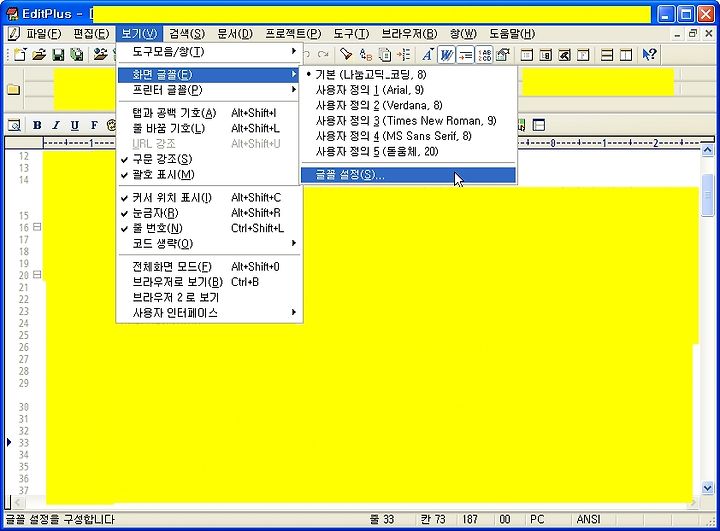The image size is (720, 531).
Task: Collapse code fold at line 20
Action: point(37,275)
